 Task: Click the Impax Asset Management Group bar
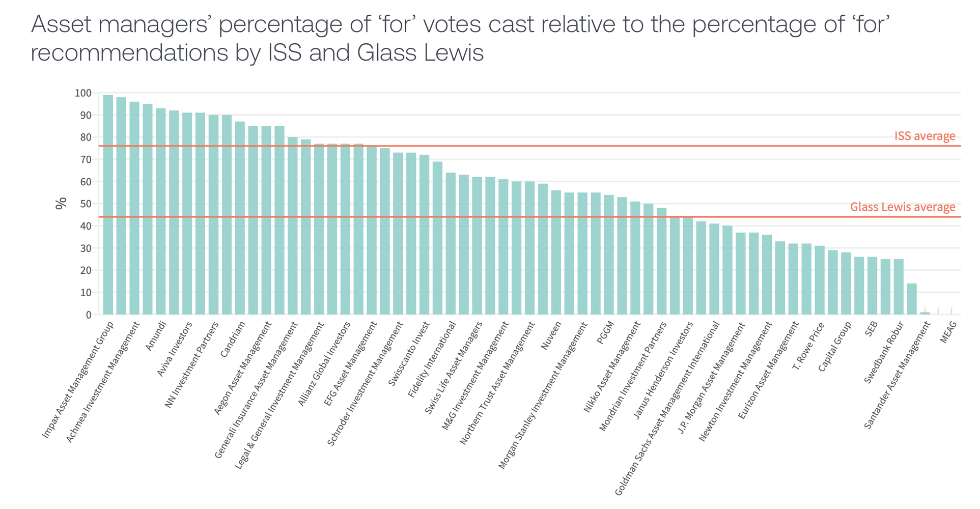(108, 205)
